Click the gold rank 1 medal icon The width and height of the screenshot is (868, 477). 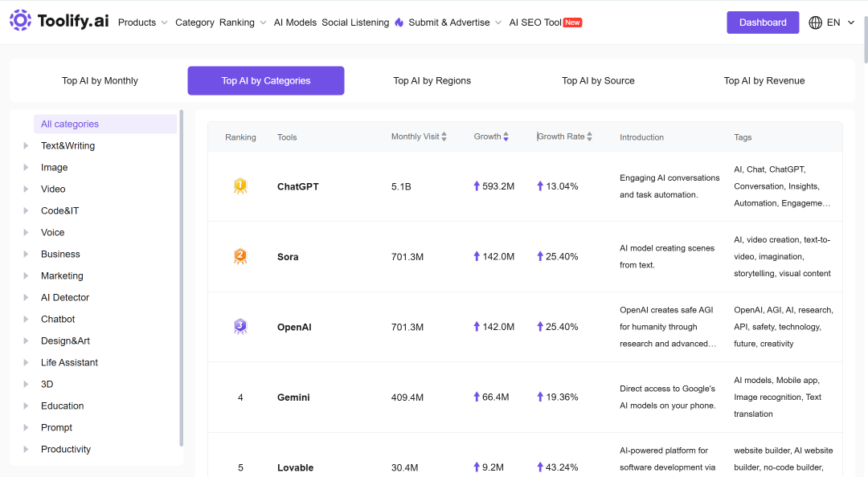pyautogui.click(x=240, y=186)
